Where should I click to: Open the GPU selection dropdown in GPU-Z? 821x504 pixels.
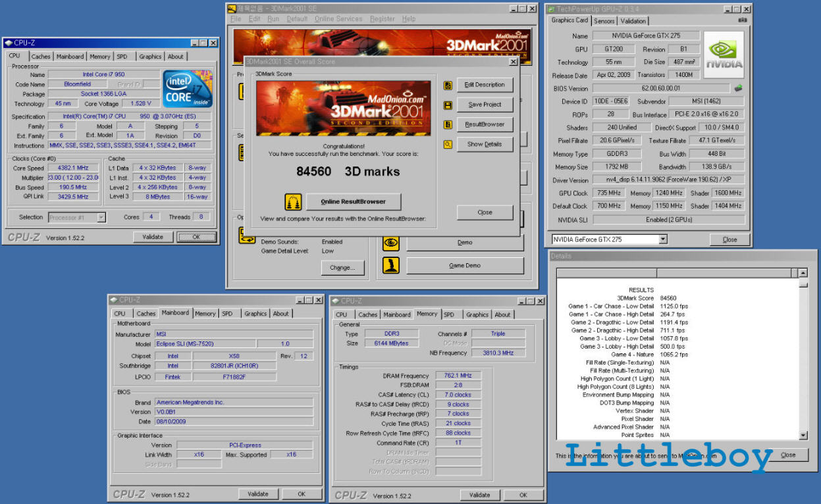pos(663,239)
